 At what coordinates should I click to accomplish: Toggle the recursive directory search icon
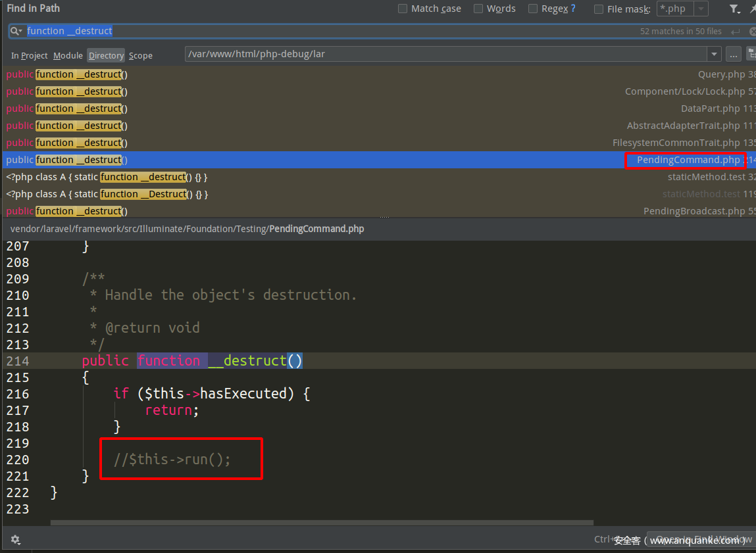point(751,54)
